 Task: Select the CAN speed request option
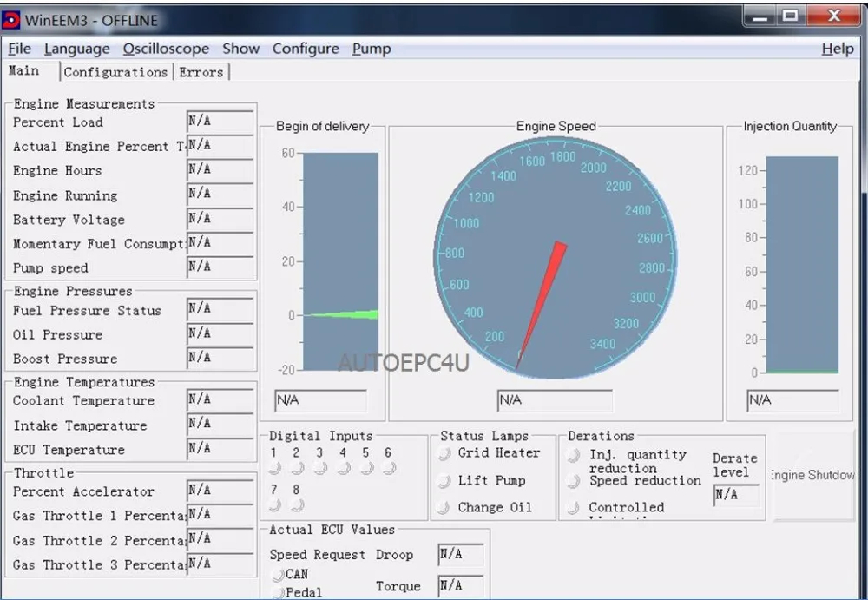point(278,575)
